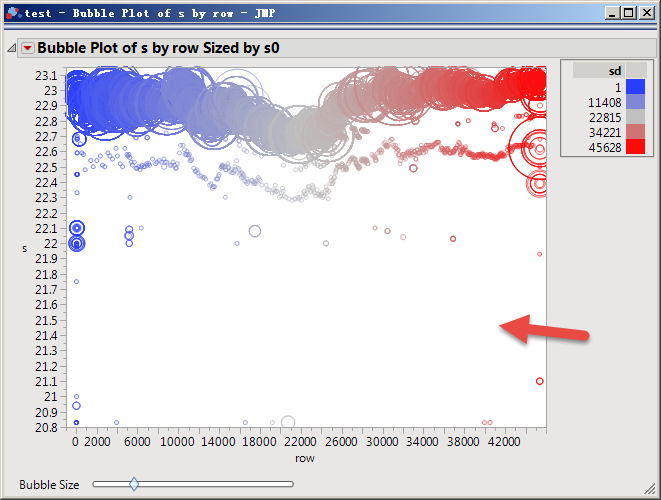Click the gray bubble at row 18000 near 22.1
This screenshot has height=500, width=661.
(255, 231)
